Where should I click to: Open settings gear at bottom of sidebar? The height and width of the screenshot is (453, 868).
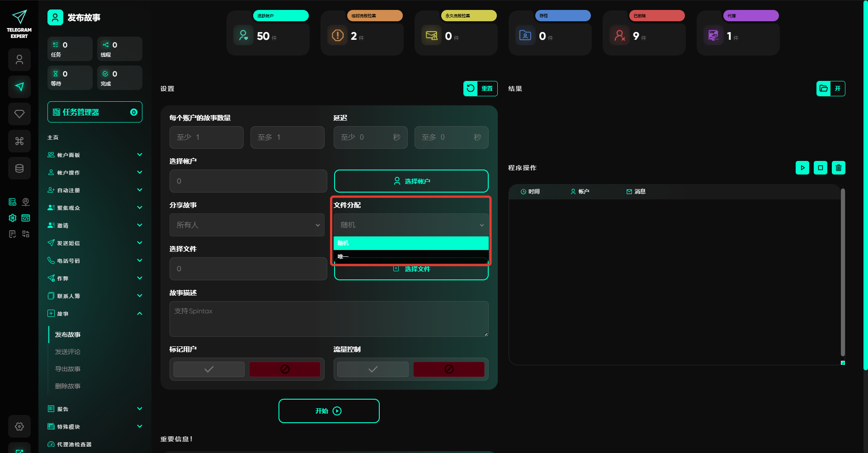[x=19, y=426]
